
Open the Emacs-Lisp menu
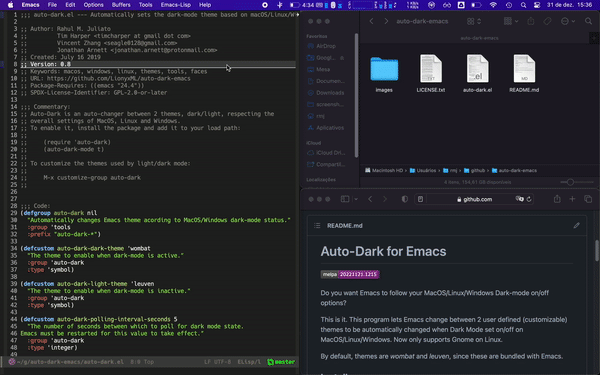[x=176, y=5]
